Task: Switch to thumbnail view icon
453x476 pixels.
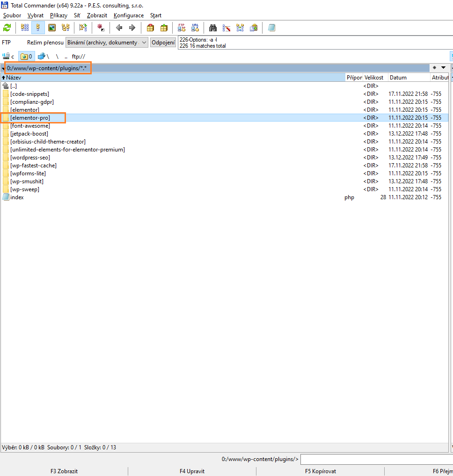Action: click(x=52, y=28)
